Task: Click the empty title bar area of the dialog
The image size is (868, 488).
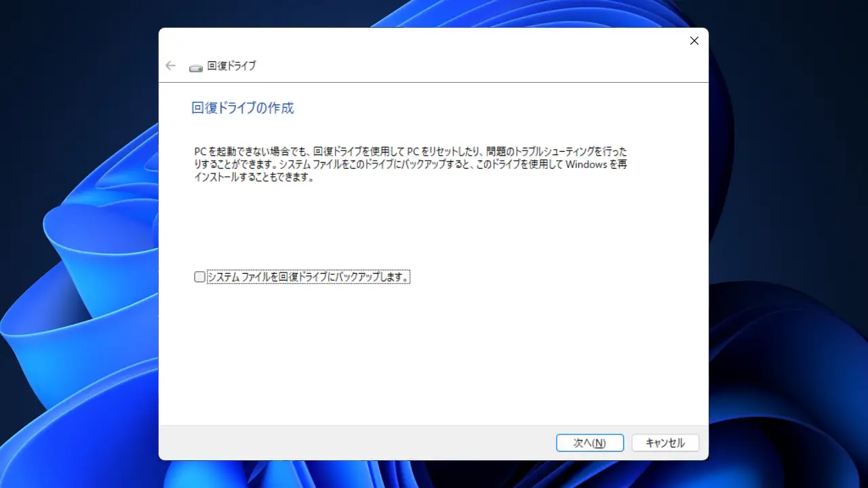Action: tap(434, 41)
